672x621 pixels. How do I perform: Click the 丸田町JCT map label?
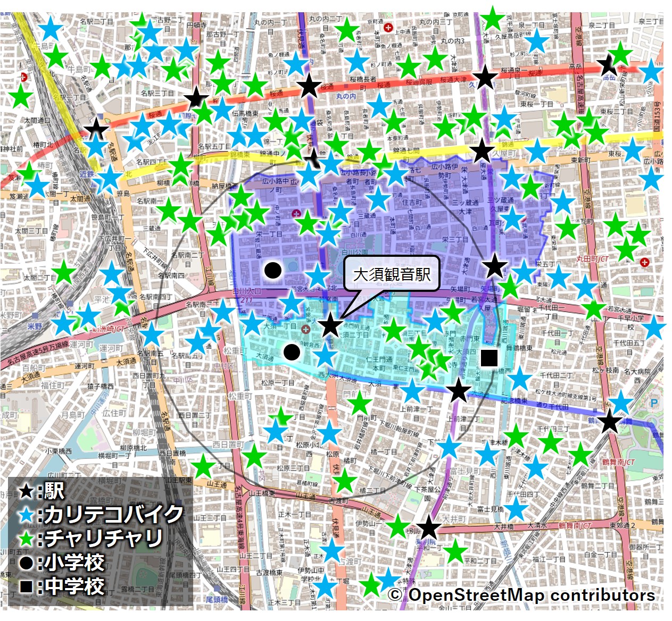coord(592,259)
